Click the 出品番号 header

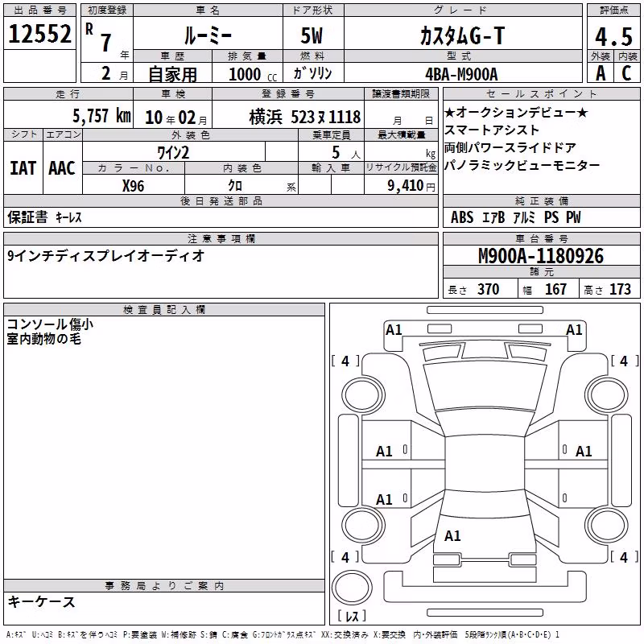pyautogui.click(x=39, y=10)
